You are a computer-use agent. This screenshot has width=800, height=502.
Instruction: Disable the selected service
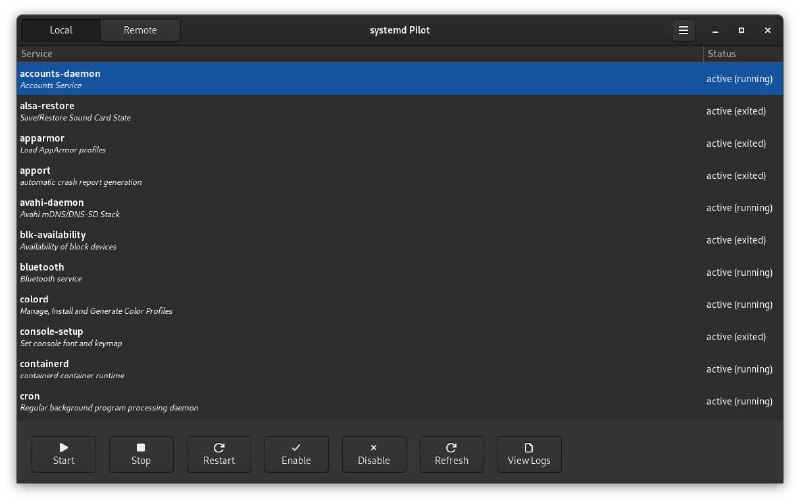(374, 454)
